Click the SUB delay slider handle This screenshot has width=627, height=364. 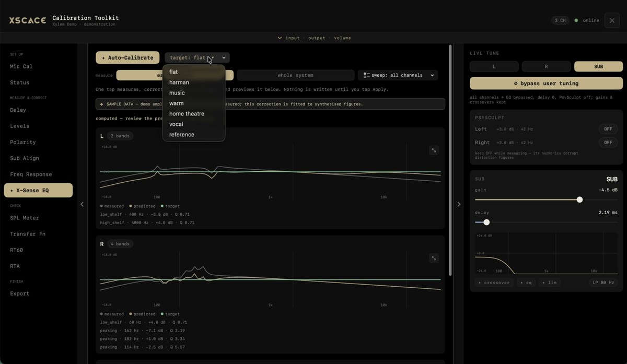(x=486, y=222)
